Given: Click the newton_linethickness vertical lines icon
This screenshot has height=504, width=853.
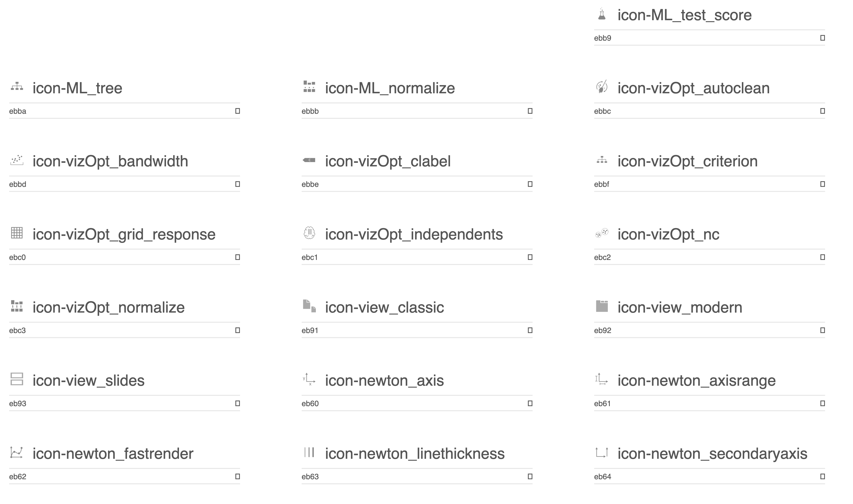Looking at the screenshot, I should tap(309, 452).
